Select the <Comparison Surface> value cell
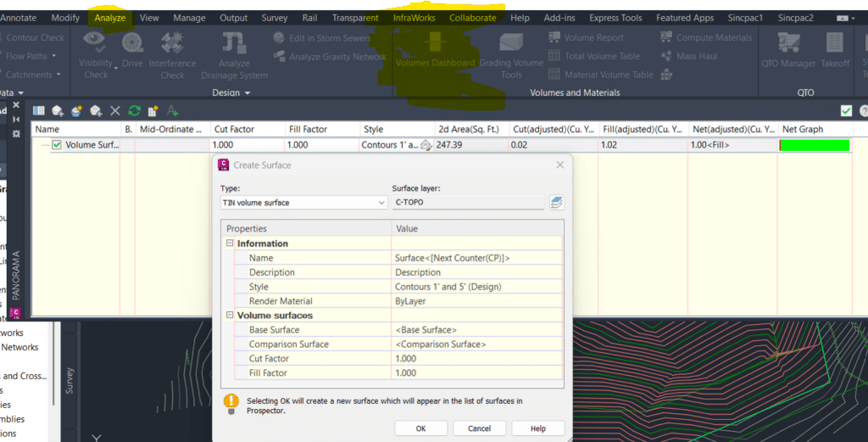Screen dimensions: 868x442 click(x=477, y=344)
